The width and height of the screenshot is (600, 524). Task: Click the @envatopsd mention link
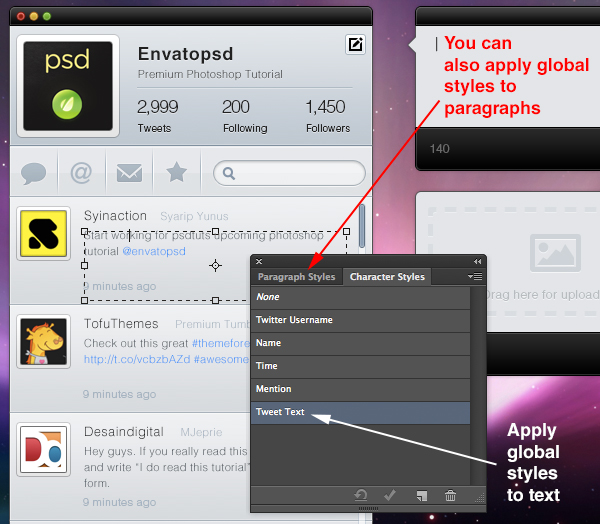(x=154, y=251)
